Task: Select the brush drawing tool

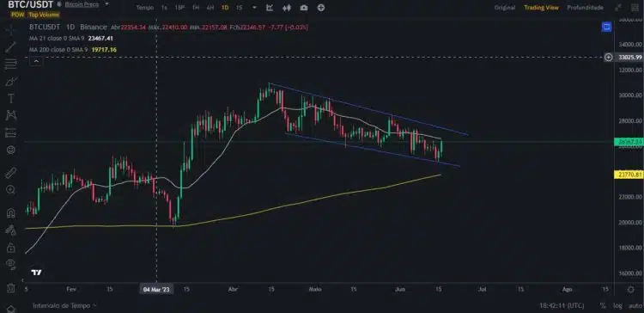Action: [x=10, y=81]
